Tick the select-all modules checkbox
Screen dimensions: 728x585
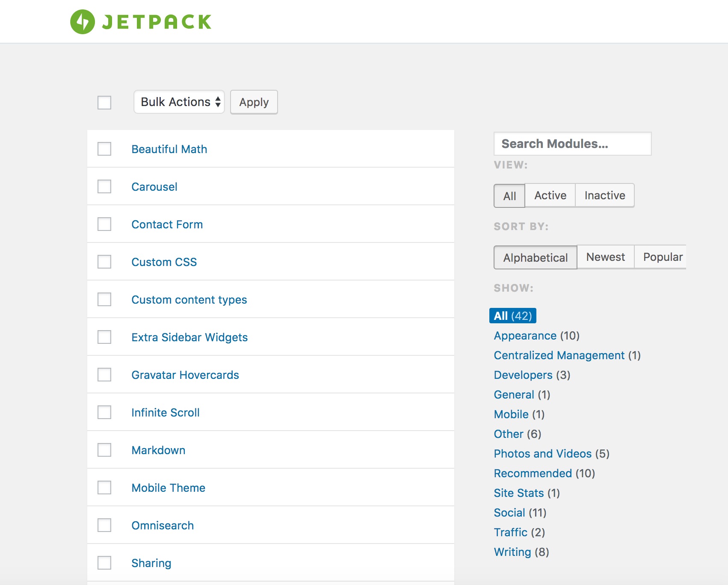pos(104,103)
